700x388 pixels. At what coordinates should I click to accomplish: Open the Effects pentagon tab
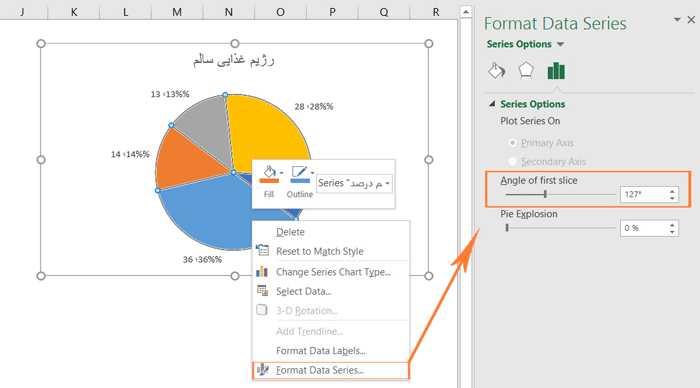pyautogui.click(x=526, y=71)
